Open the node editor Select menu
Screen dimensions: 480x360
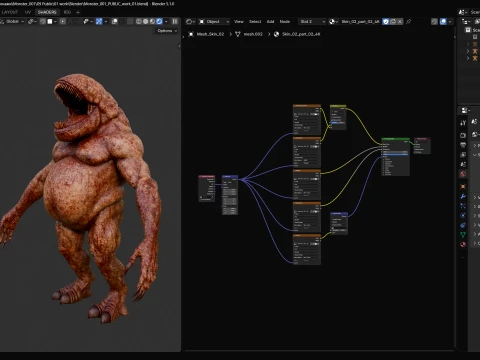(255, 22)
